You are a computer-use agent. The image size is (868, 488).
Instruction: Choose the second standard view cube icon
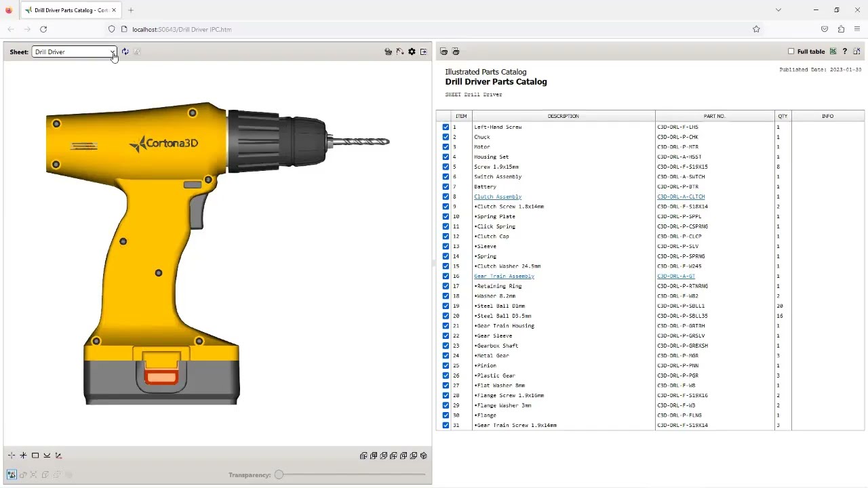pyautogui.click(x=374, y=455)
